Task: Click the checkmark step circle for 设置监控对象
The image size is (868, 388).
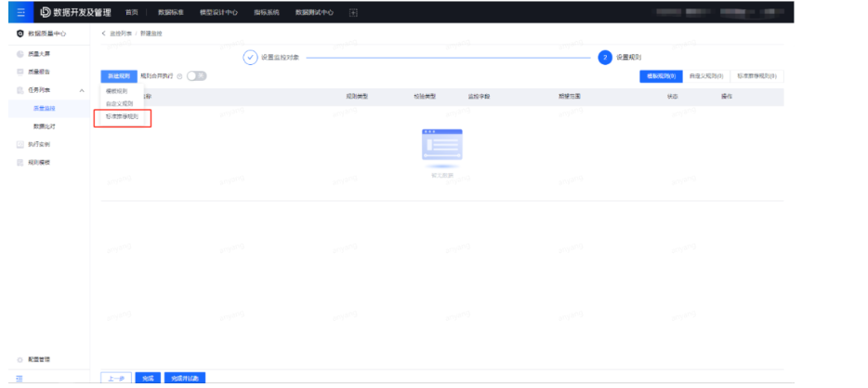Action: point(250,57)
